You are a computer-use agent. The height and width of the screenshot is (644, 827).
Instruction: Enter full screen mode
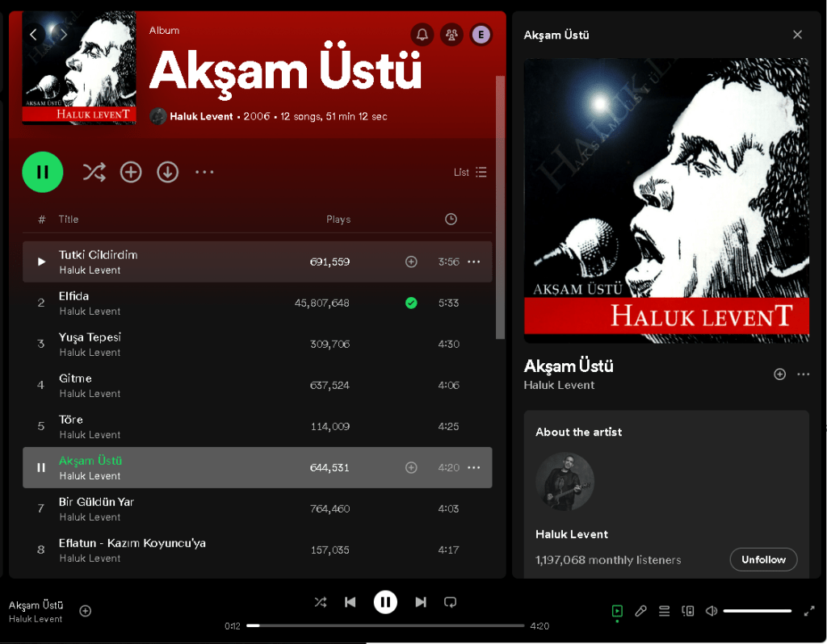click(x=809, y=612)
